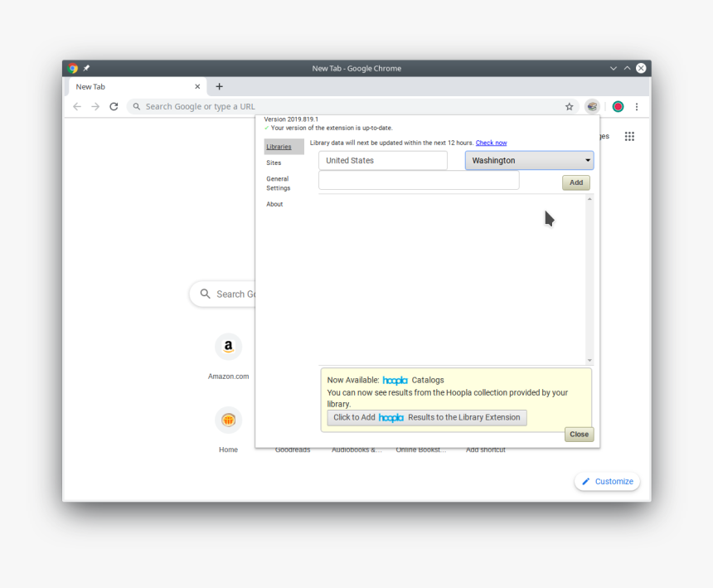The image size is (713, 588).
Task: Open the About section
Action: (x=274, y=204)
